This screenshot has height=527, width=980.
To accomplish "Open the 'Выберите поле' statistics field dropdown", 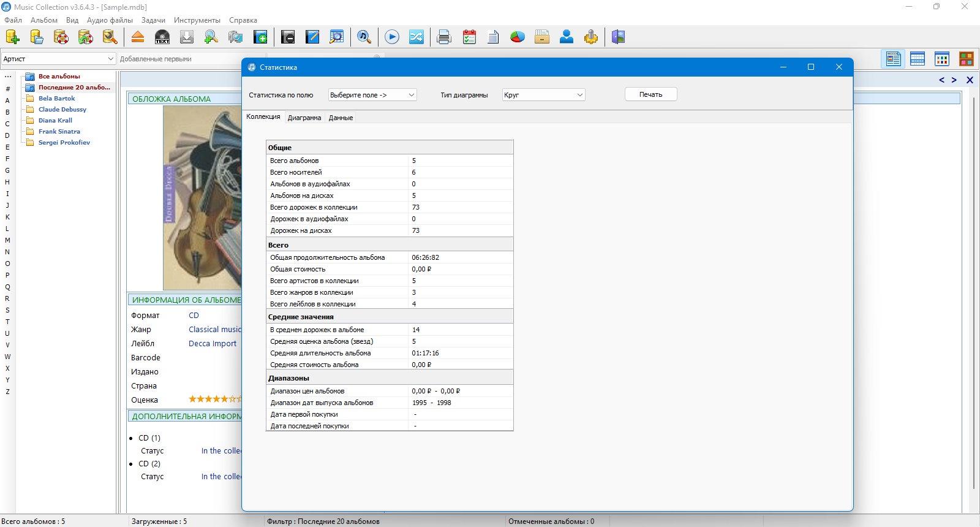I will pos(372,95).
